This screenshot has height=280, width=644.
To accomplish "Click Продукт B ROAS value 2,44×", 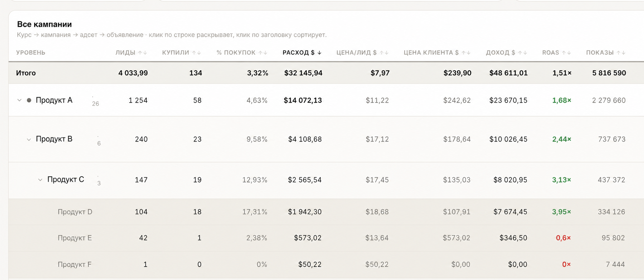I will 562,139.
